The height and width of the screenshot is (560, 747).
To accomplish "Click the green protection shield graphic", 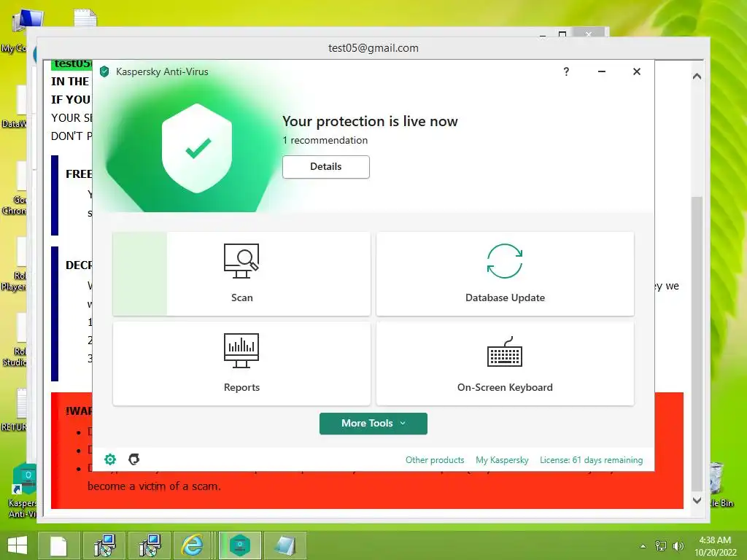I will coord(197,148).
